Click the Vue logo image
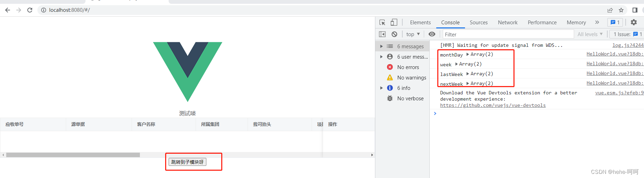The height and width of the screenshot is (178, 644). (188, 72)
